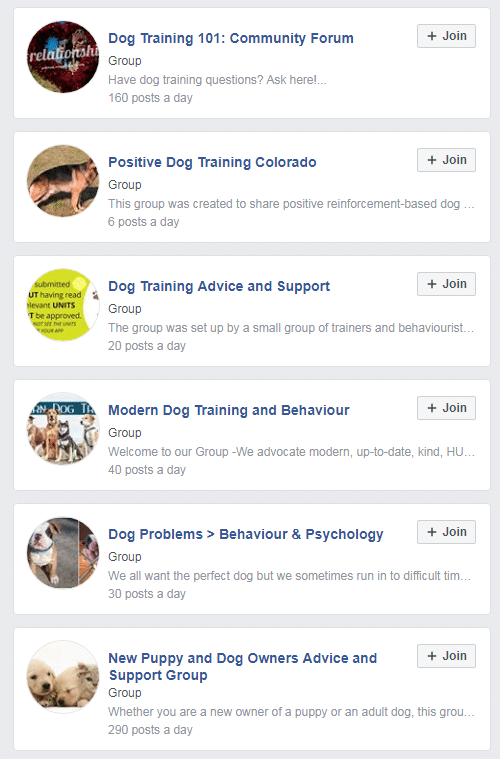Click the puppies New Puppy group picture

pyautogui.click(x=63, y=676)
